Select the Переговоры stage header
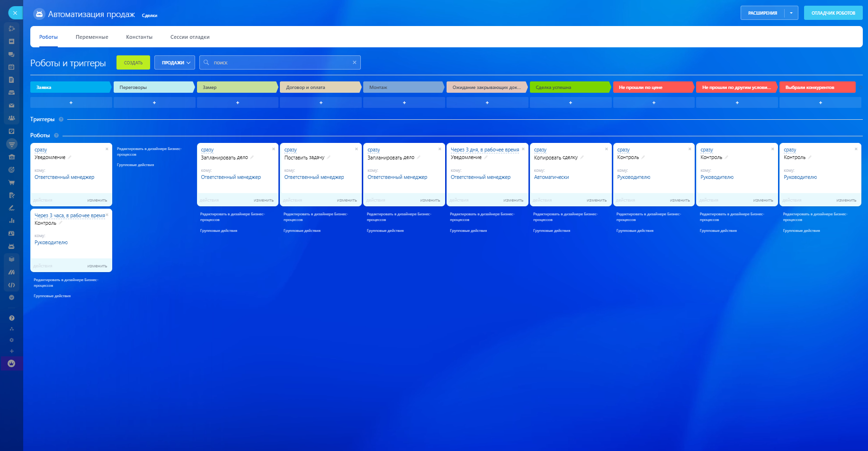This screenshot has height=451, width=868. [x=154, y=87]
